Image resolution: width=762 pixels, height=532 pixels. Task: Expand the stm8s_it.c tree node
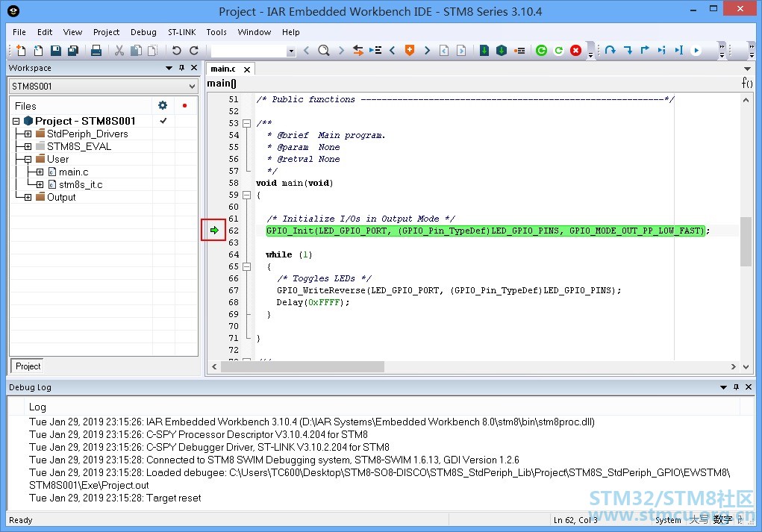point(40,184)
